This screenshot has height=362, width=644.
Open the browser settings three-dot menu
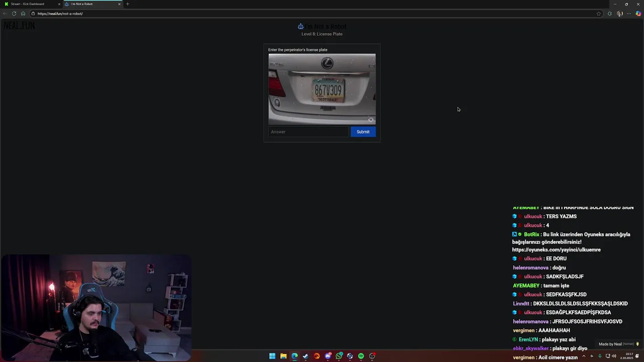pos(629,14)
